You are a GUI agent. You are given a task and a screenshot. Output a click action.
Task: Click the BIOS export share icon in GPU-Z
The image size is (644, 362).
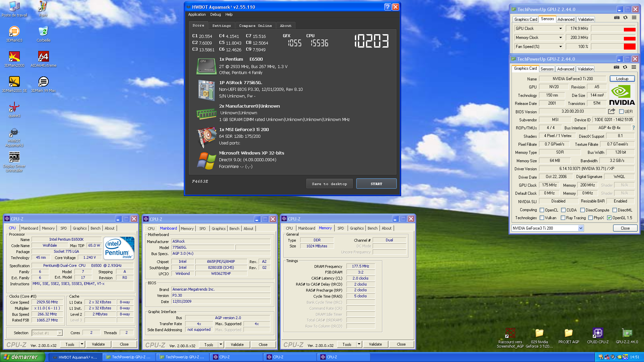click(611, 111)
